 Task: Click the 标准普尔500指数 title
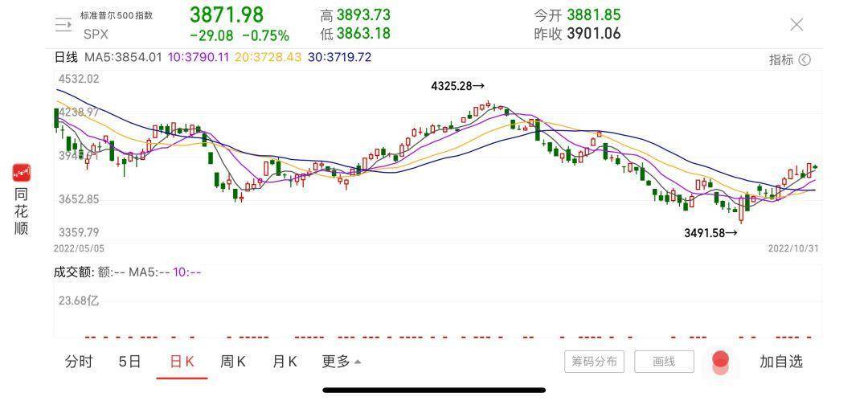click(x=117, y=15)
